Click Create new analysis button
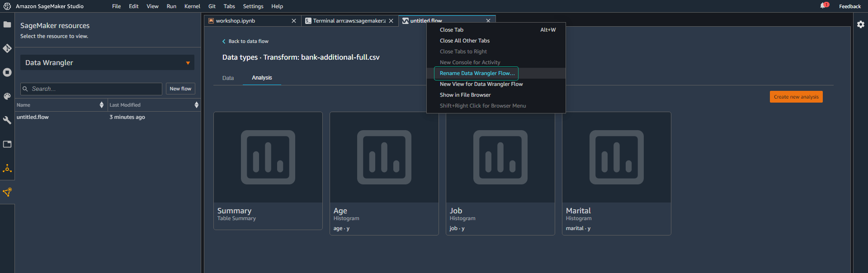 click(796, 97)
